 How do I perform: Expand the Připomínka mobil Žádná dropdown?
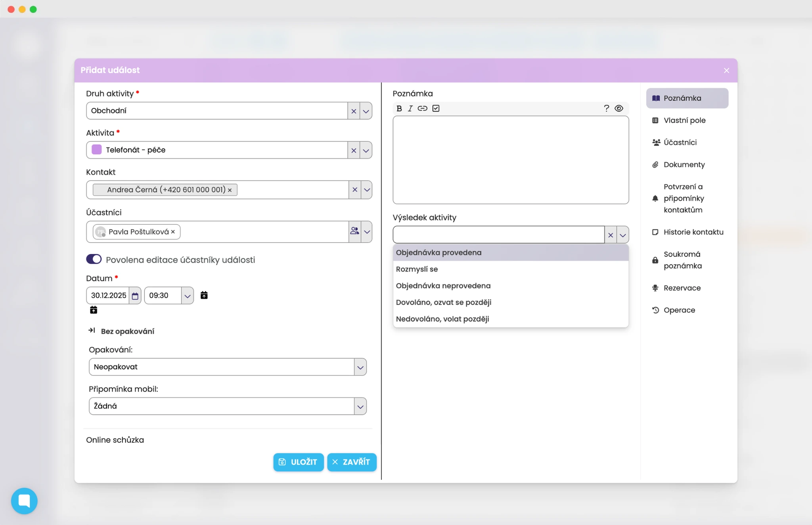[x=360, y=406]
